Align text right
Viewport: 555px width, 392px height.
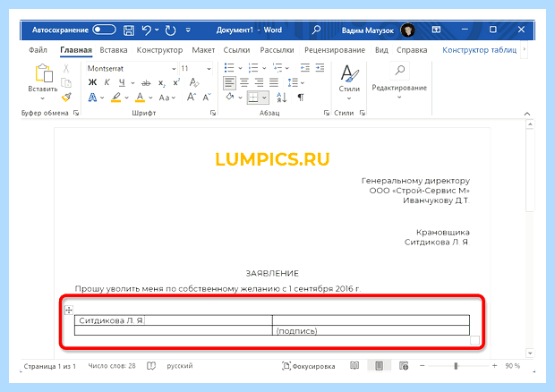(259, 83)
